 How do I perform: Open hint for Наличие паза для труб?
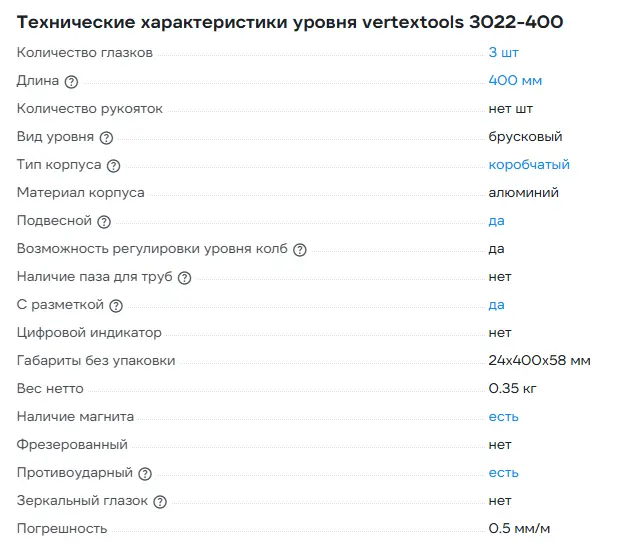184,277
